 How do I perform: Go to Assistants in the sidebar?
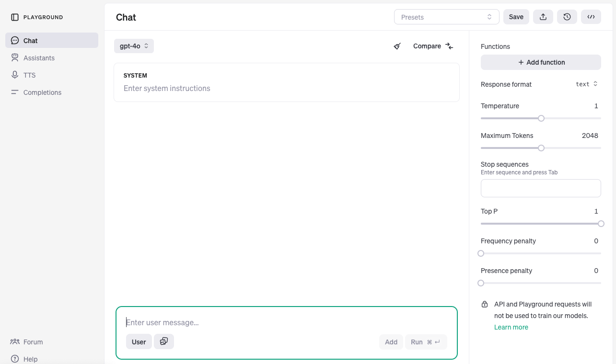39,58
